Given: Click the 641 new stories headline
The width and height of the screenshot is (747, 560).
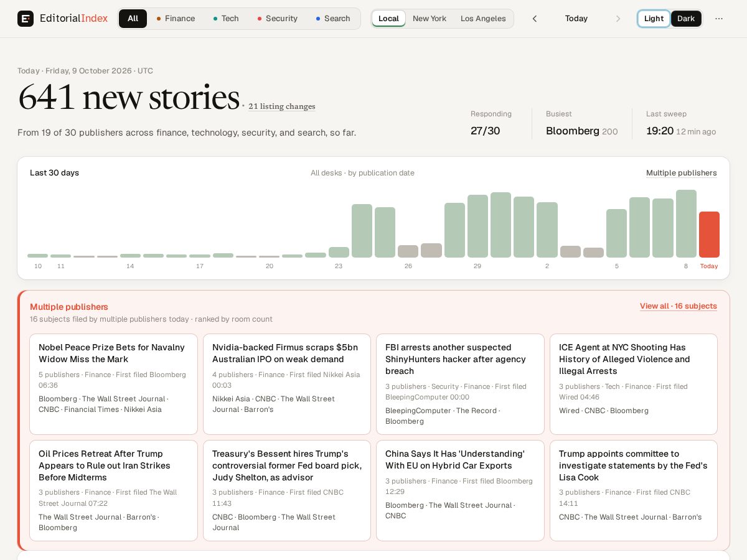Looking at the screenshot, I should [129, 97].
